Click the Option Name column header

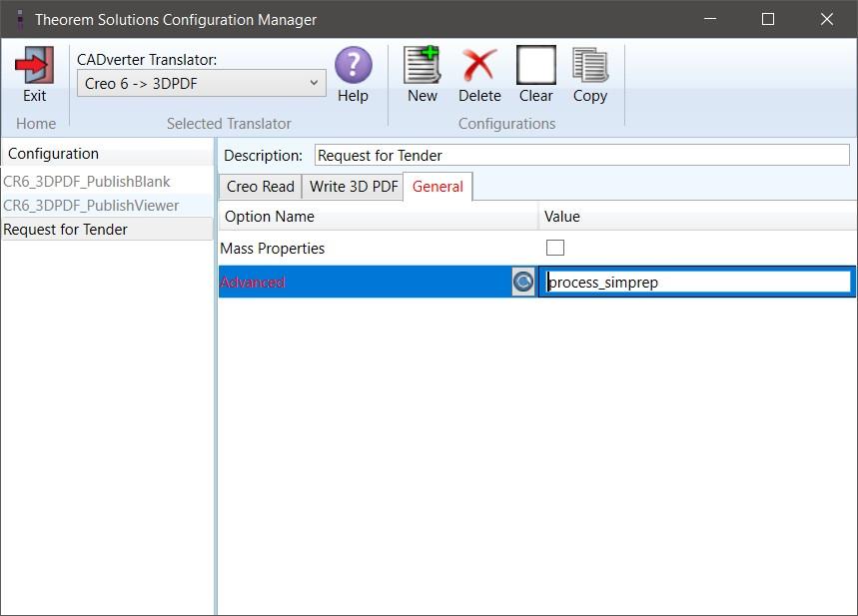point(379,217)
